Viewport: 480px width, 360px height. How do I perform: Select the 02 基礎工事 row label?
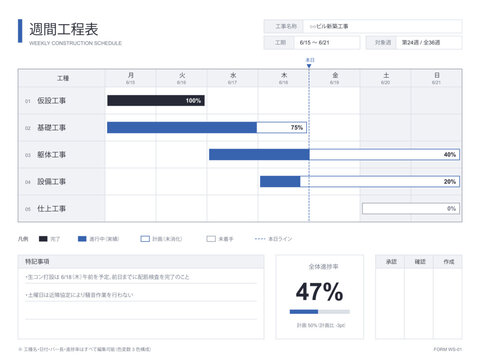(45, 128)
